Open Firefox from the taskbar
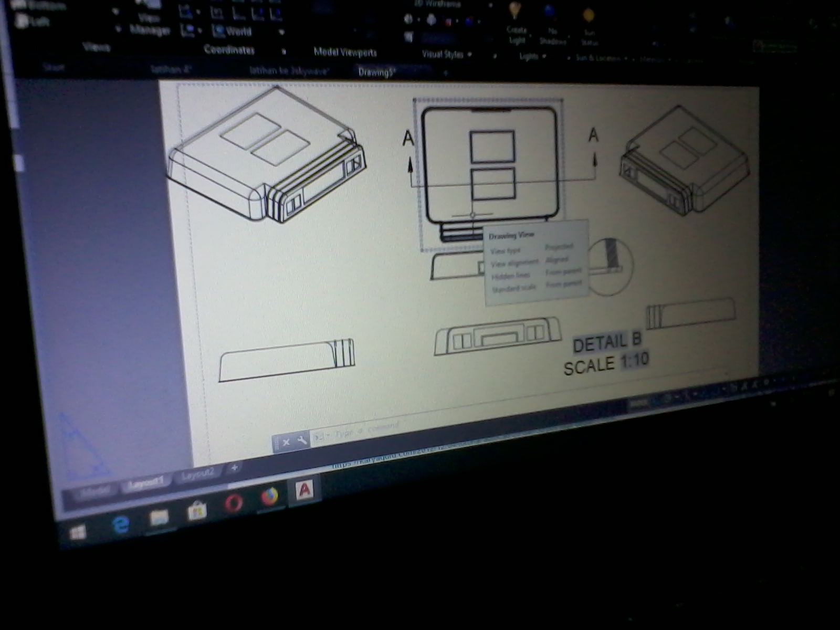 point(269,497)
